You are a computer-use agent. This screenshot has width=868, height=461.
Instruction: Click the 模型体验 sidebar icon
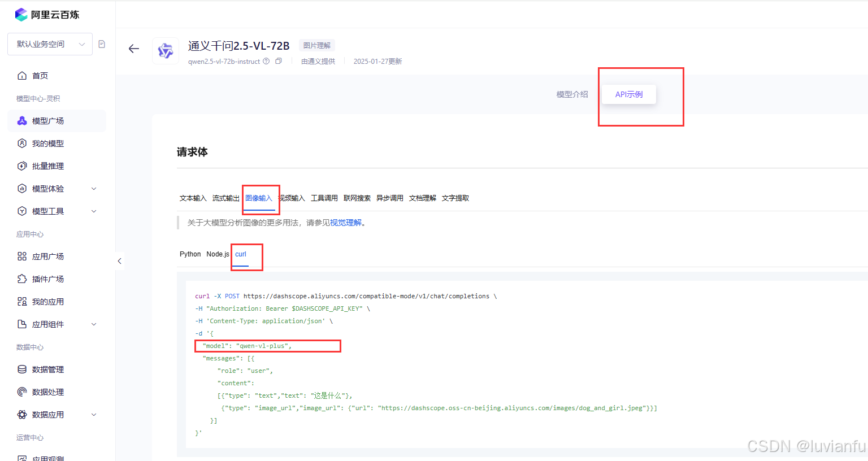coord(22,189)
